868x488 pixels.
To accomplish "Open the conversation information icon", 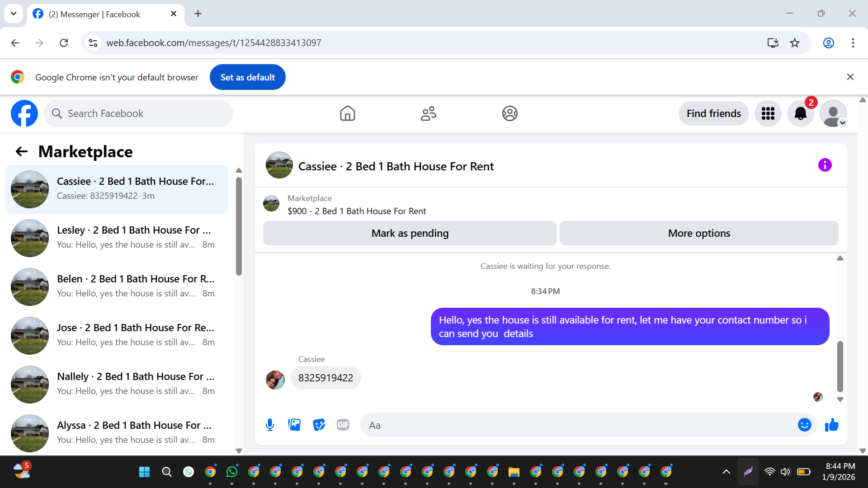I will click(x=825, y=165).
